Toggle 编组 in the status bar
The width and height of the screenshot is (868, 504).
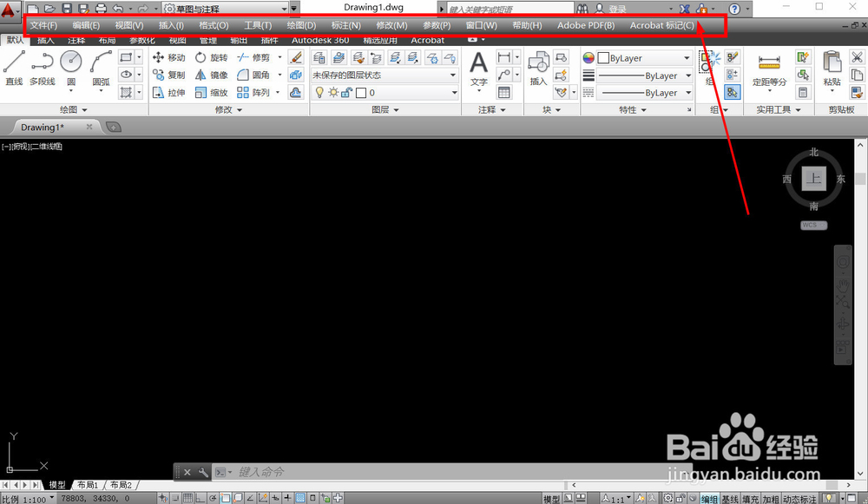(x=709, y=499)
